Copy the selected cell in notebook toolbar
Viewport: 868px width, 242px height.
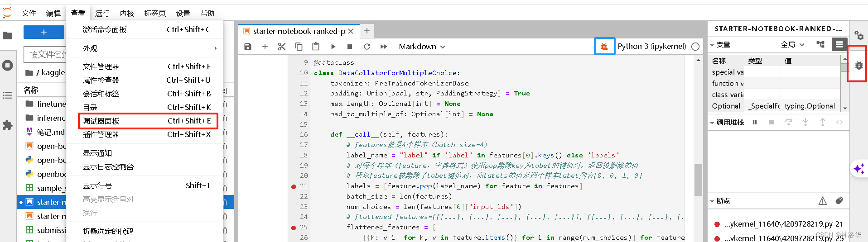(x=299, y=47)
